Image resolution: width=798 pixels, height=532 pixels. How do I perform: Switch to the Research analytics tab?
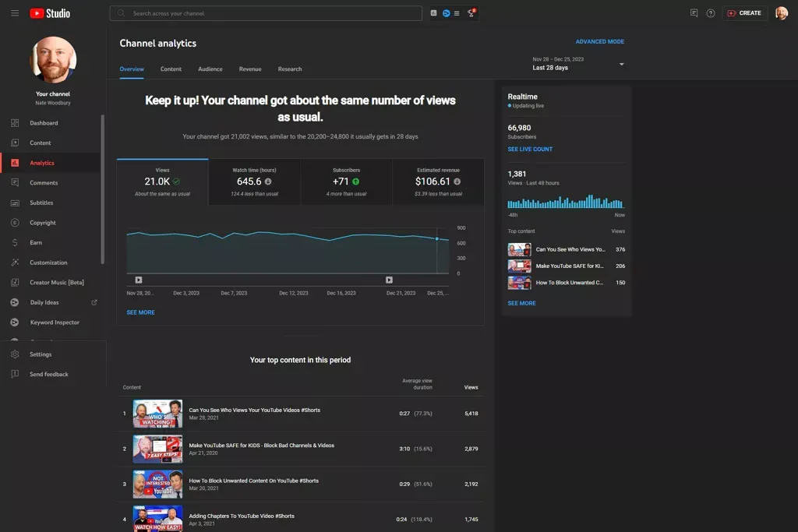290,69
